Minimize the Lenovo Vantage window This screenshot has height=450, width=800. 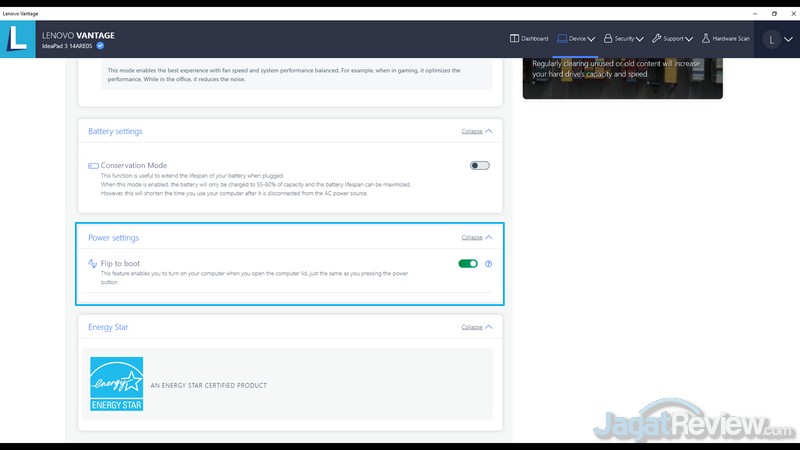coord(755,14)
